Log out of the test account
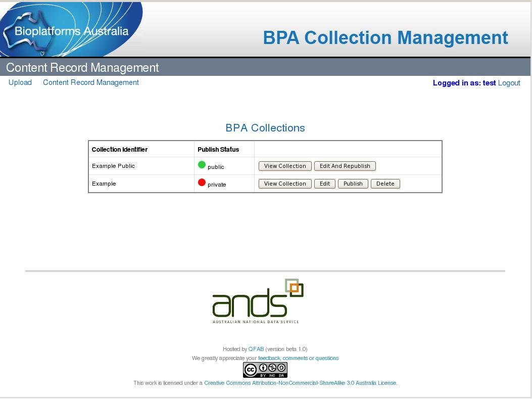 [509, 82]
